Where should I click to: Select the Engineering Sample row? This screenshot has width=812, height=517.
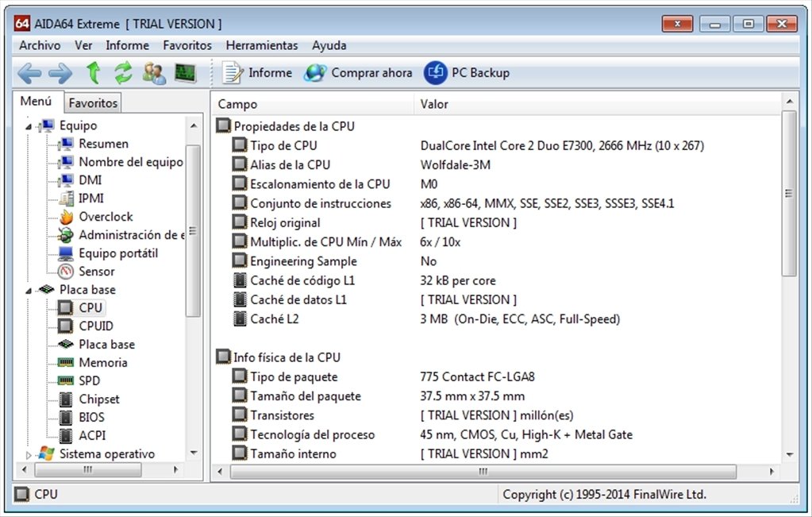point(497,261)
